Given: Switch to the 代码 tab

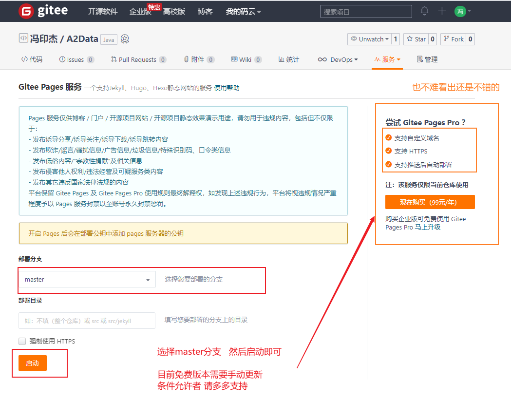Looking at the screenshot, I should 32,59.
